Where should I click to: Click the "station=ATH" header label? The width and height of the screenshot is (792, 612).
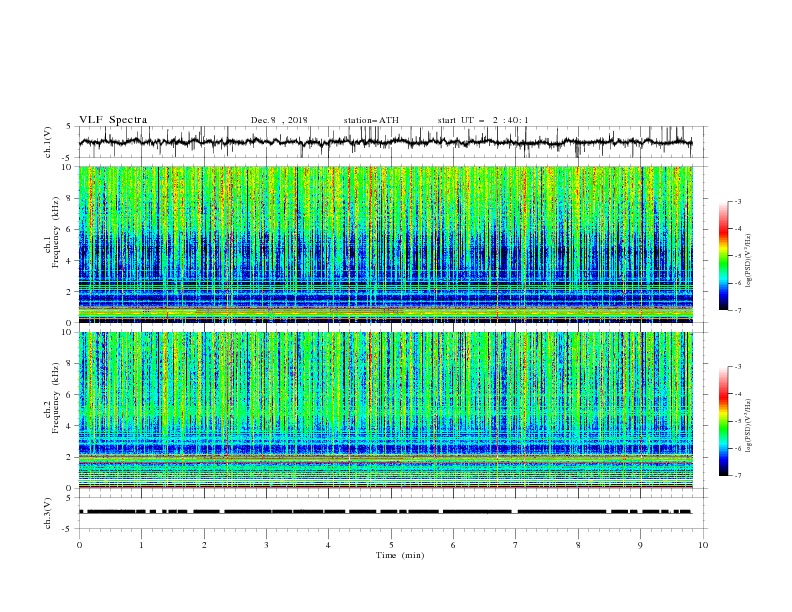point(371,120)
